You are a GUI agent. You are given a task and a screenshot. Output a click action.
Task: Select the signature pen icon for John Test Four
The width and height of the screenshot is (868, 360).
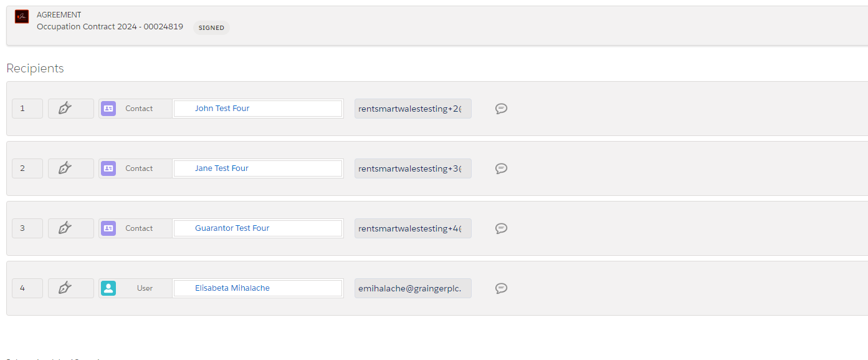tap(70, 108)
